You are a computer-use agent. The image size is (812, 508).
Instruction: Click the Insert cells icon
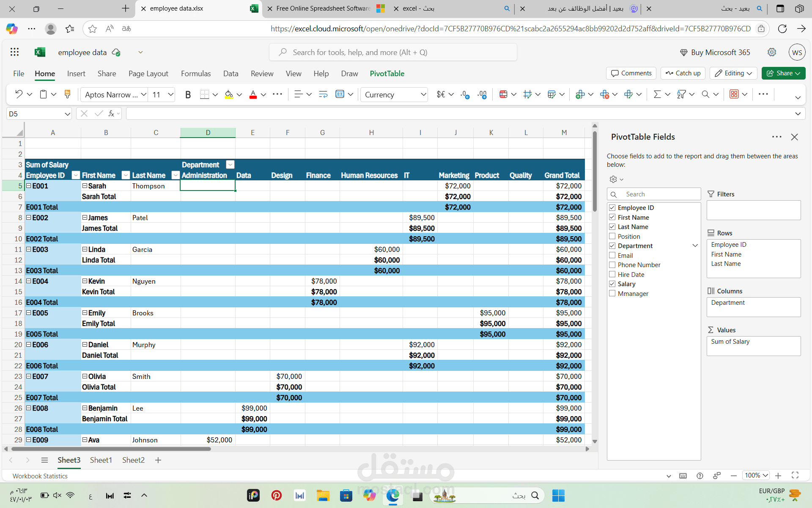pyautogui.click(x=580, y=94)
